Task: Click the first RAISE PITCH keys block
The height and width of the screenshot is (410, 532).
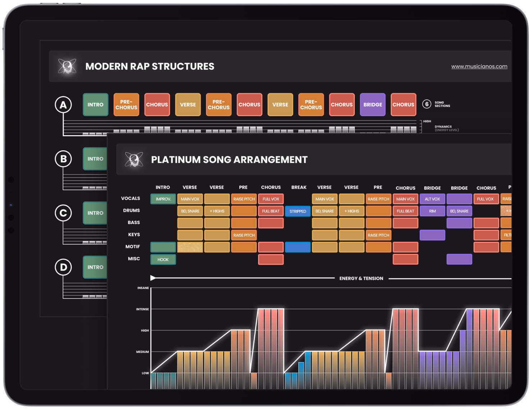Action: (x=244, y=235)
